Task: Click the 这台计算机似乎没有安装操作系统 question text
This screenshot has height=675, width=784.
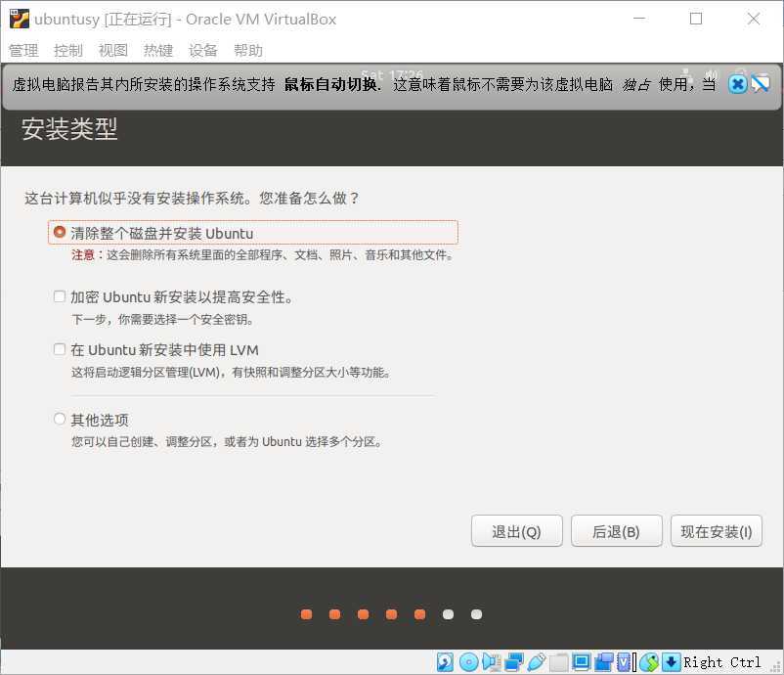Action: (x=192, y=199)
